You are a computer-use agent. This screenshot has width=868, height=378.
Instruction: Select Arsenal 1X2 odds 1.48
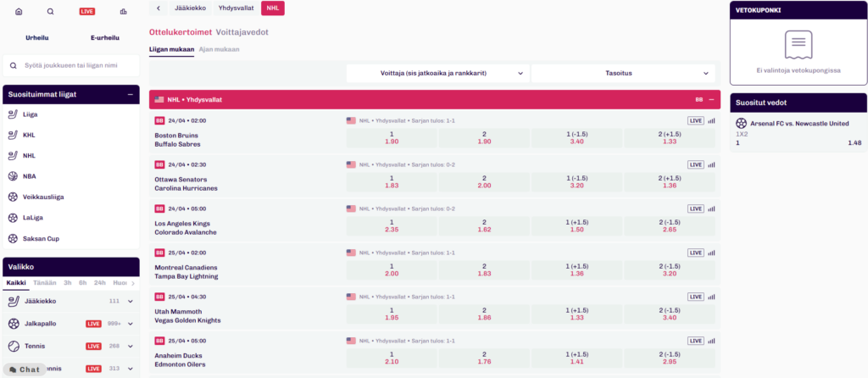(x=798, y=142)
